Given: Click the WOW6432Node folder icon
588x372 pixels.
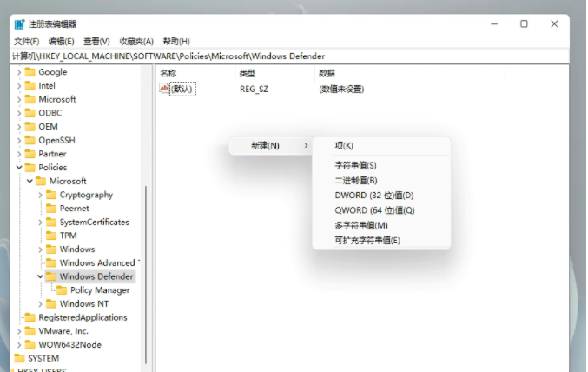Looking at the screenshot, I should 30,344.
